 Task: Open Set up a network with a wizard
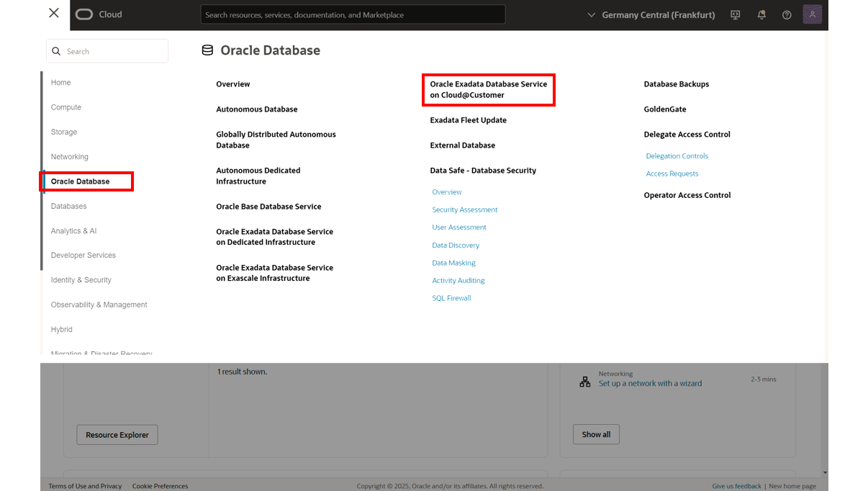pyautogui.click(x=650, y=384)
